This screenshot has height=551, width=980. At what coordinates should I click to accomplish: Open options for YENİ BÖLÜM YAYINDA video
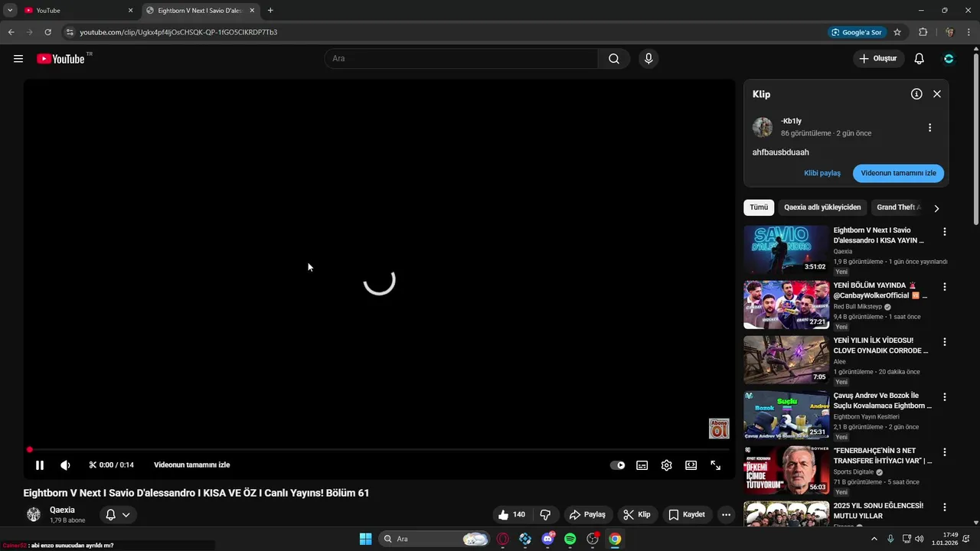point(945,287)
